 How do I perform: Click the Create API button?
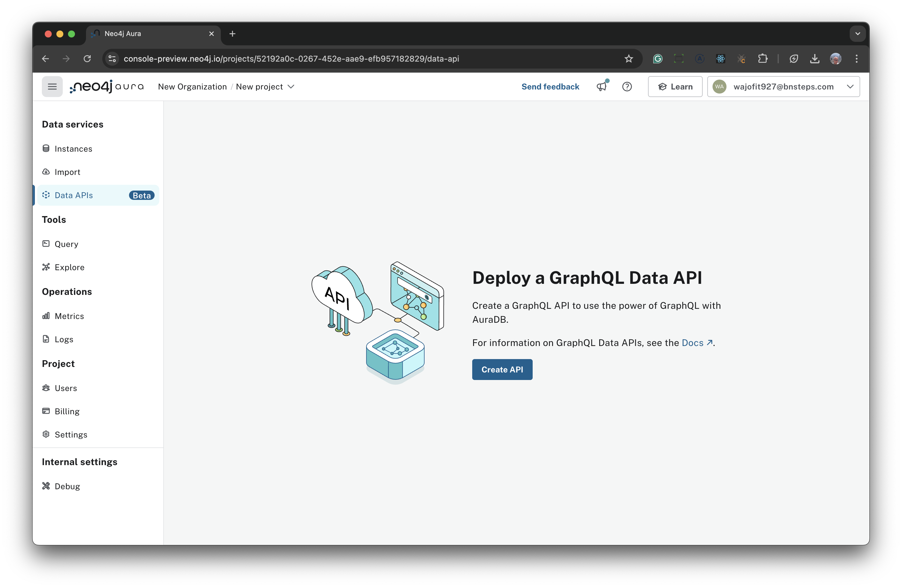[502, 370]
